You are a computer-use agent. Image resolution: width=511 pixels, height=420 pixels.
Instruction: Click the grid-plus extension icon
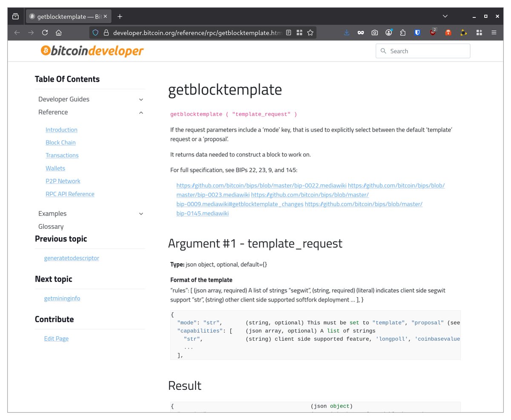[x=479, y=32]
